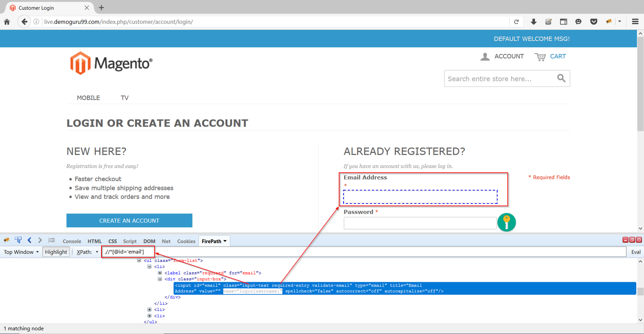This screenshot has height=334, width=644.
Task: Switch to the DOM tab in Firebug
Action: [149, 241]
